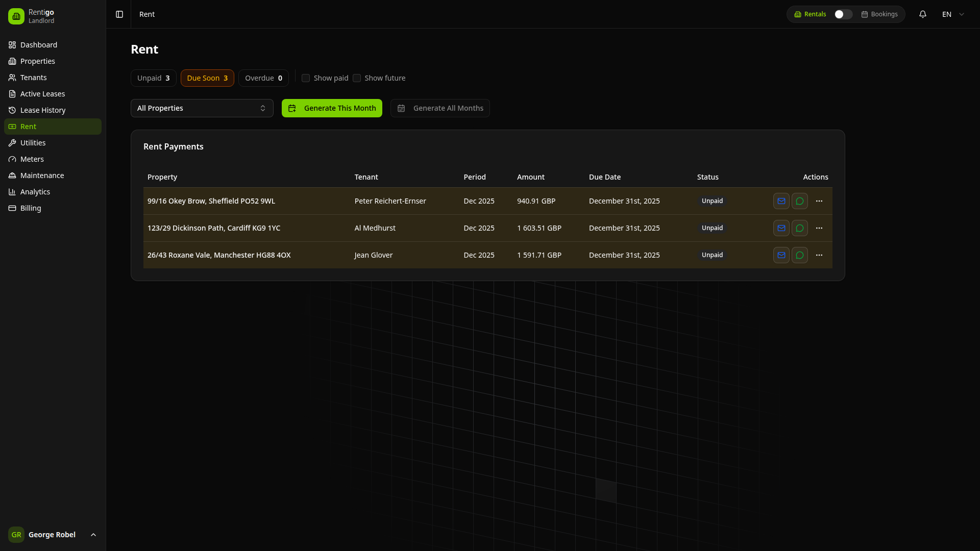Select the Unpaid filter tab
Viewport: 980px width, 551px height.
click(x=153, y=78)
